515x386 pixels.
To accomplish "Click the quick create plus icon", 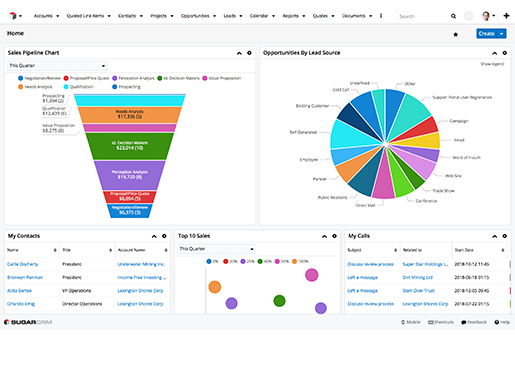I will [x=506, y=16].
